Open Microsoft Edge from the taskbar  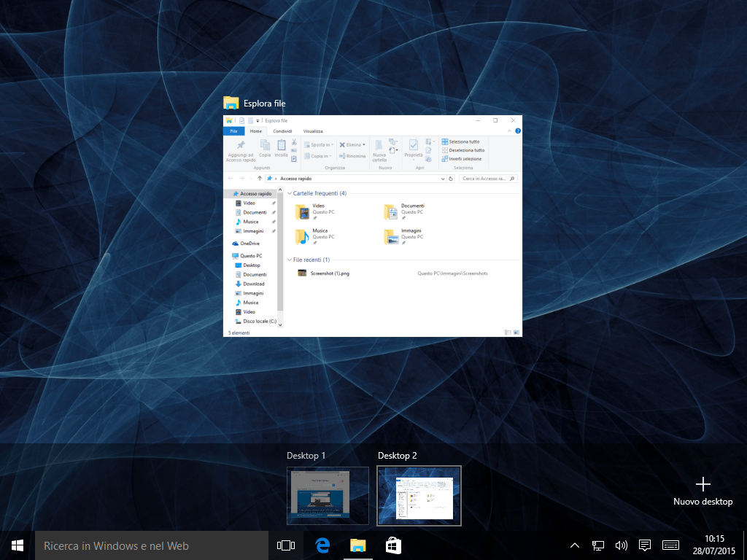(322, 545)
